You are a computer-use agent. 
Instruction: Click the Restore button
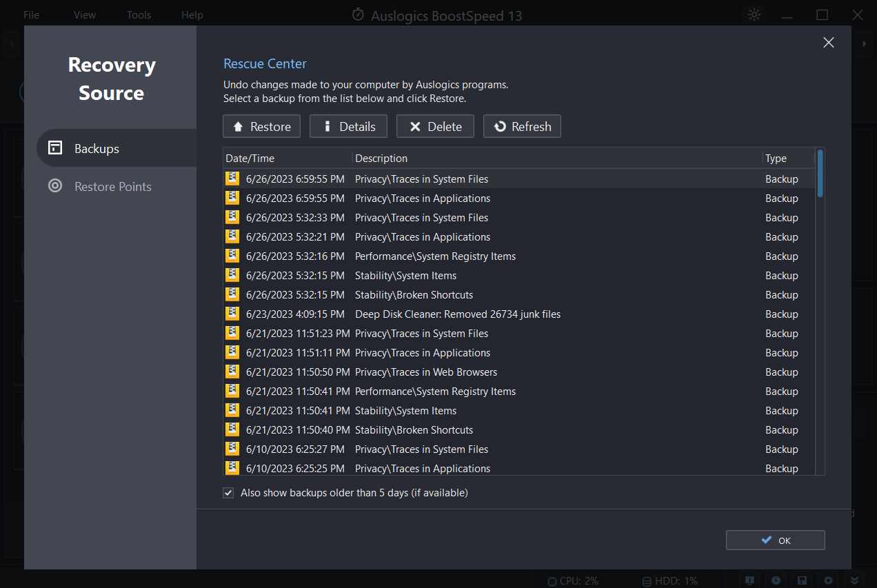[x=261, y=126]
